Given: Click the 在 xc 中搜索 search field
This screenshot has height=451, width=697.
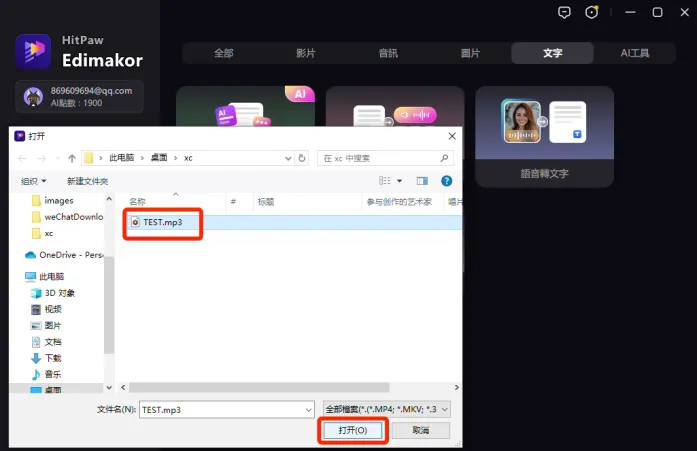Looking at the screenshot, I should 386,158.
